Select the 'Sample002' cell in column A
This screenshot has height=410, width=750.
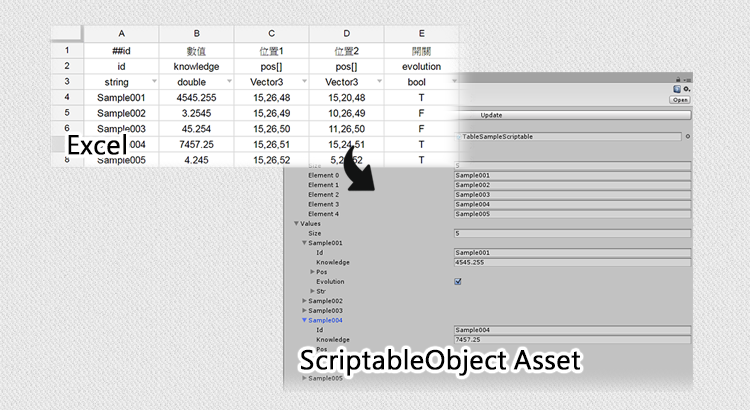click(121, 113)
